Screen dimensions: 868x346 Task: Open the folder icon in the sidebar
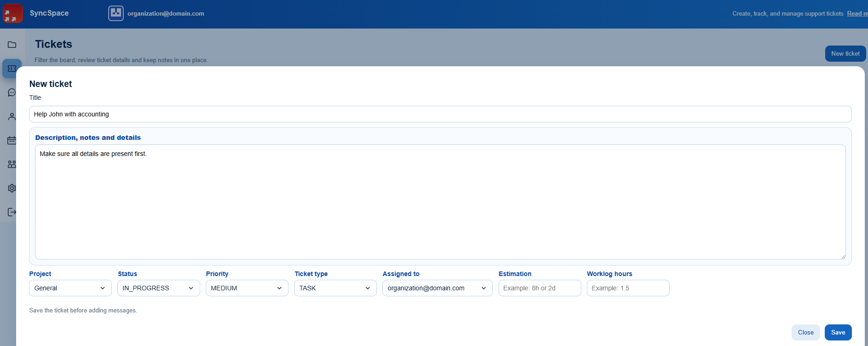12,45
